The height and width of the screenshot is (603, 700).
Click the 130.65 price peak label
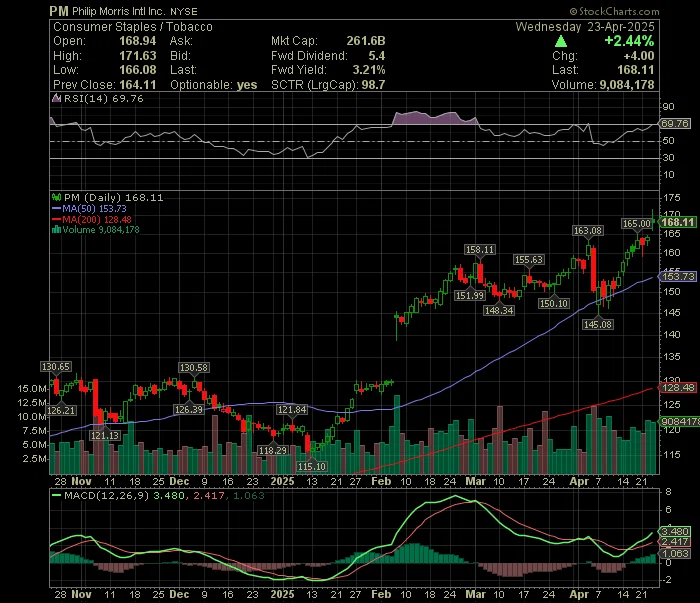[56, 367]
